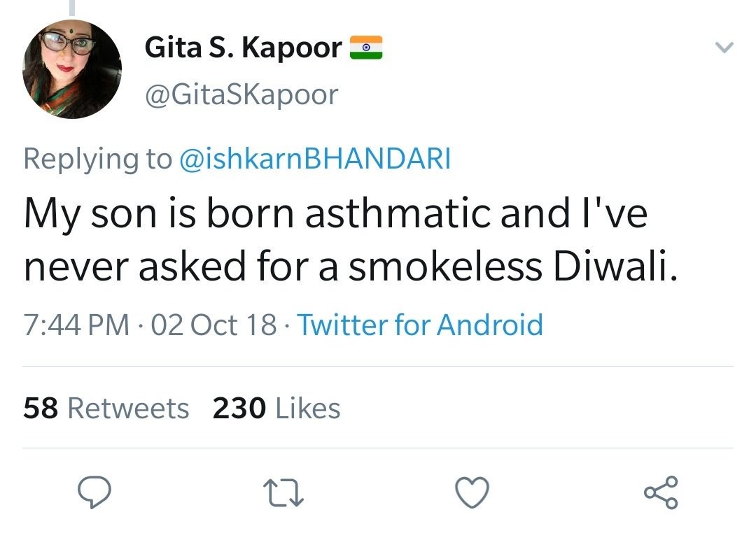Image resolution: width=756 pixels, height=533 pixels.
Task: Open the share icon options
Action: coord(661,492)
